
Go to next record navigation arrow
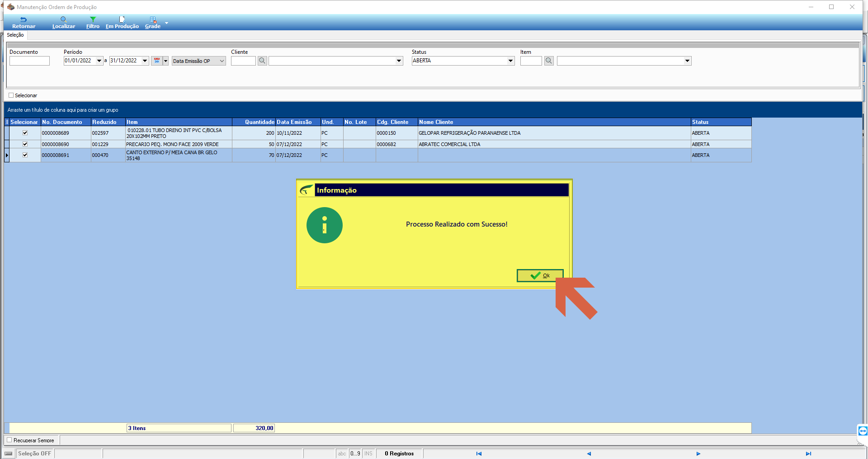click(698, 454)
